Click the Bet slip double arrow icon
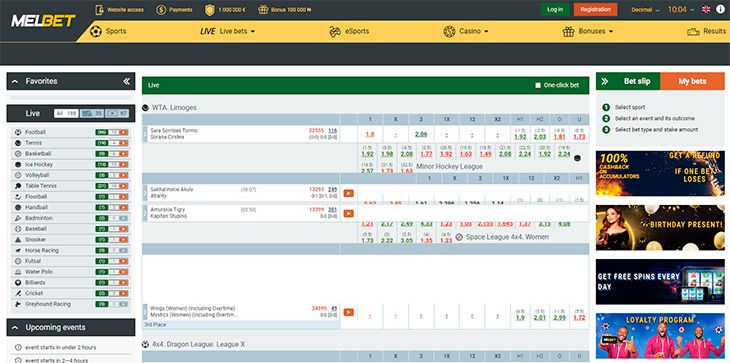Image resolution: width=730 pixels, height=363 pixels. point(605,81)
